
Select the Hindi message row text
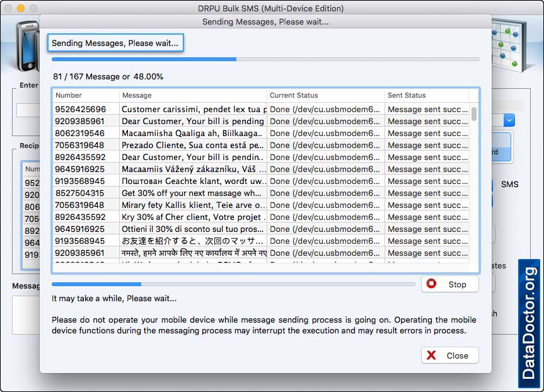(194, 253)
